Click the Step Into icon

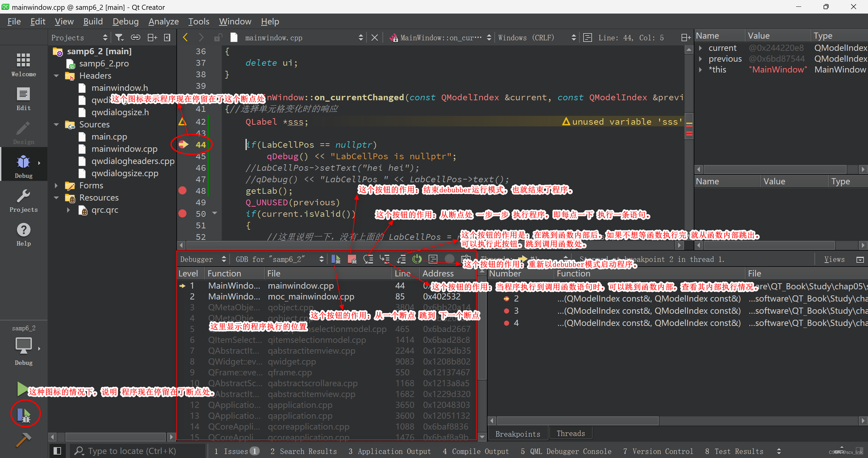384,259
